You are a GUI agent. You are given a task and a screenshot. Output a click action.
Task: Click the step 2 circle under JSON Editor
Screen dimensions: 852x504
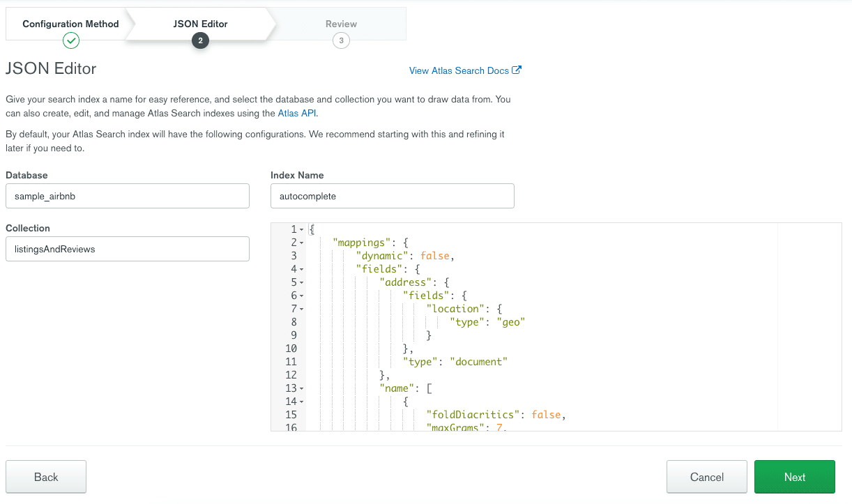point(200,40)
